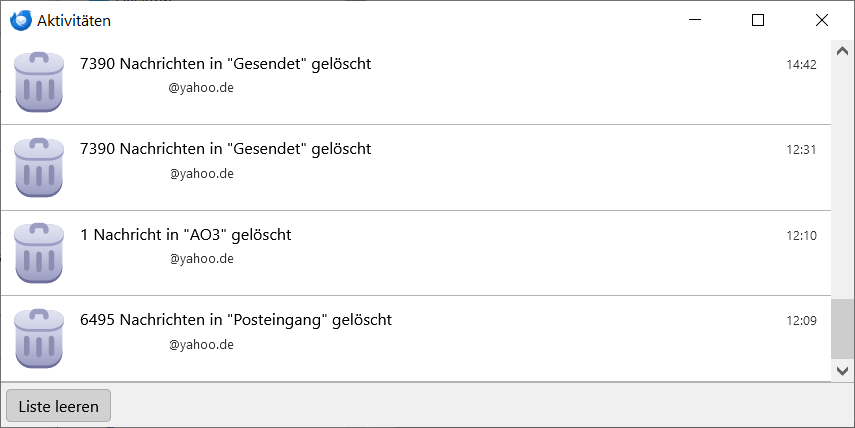Click the Gesendet message text at 14:42

click(225, 64)
